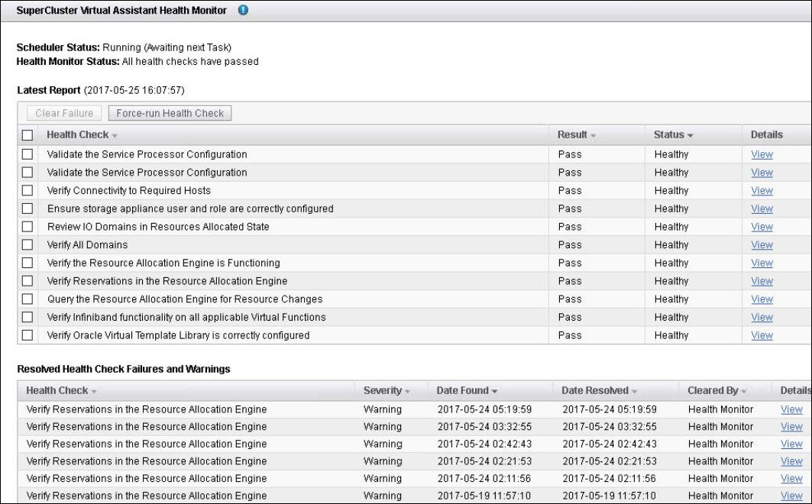Viewport: 812px width, 504px height.
Task: Check the box for Verify All Domains
Action: (x=28, y=244)
